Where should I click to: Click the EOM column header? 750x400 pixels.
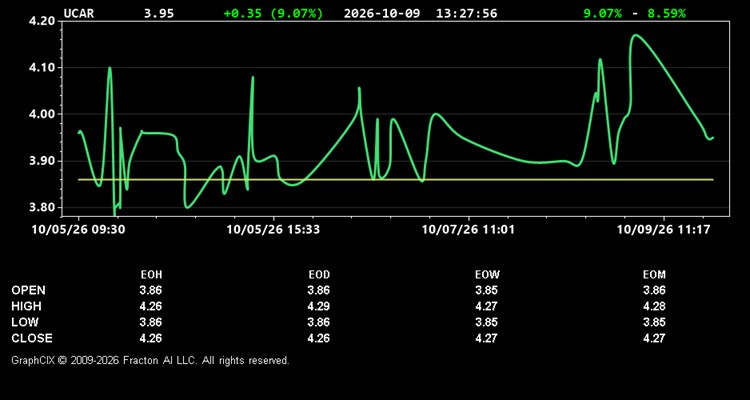(654, 275)
